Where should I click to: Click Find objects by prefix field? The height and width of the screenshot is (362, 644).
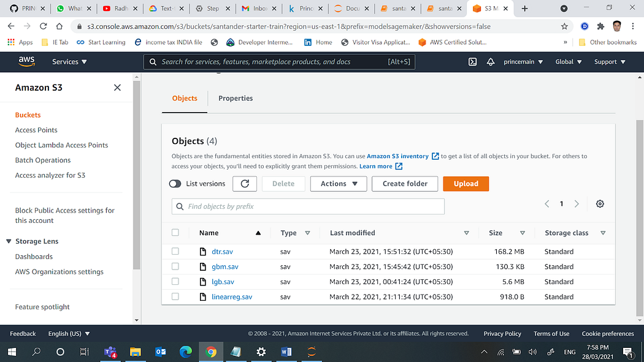308,206
